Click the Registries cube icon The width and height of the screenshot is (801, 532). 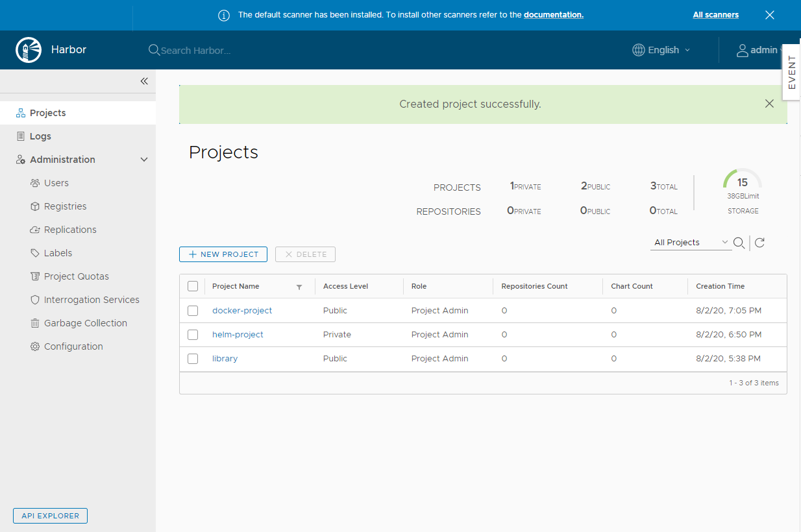click(35, 206)
